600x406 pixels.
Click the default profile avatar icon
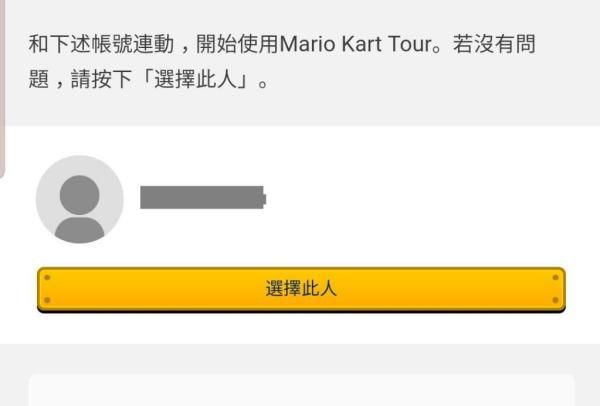(x=79, y=199)
